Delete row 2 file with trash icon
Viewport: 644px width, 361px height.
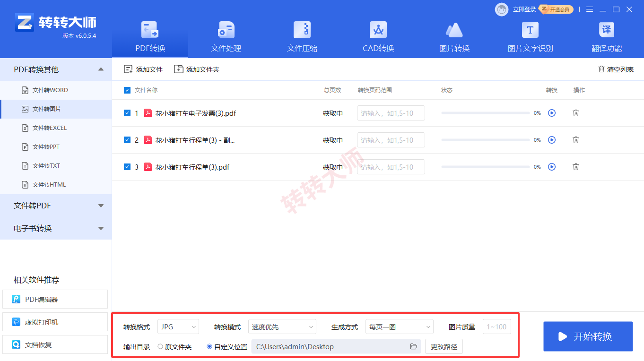click(576, 140)
